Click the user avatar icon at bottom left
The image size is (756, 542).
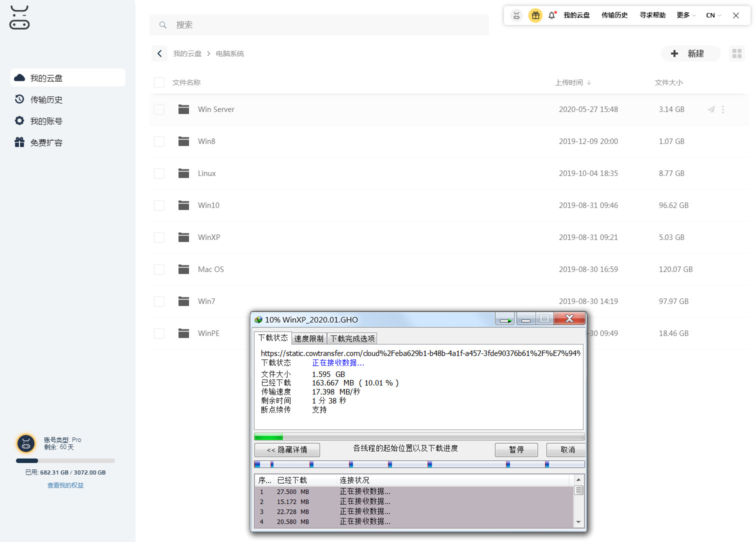coord(26,443)
